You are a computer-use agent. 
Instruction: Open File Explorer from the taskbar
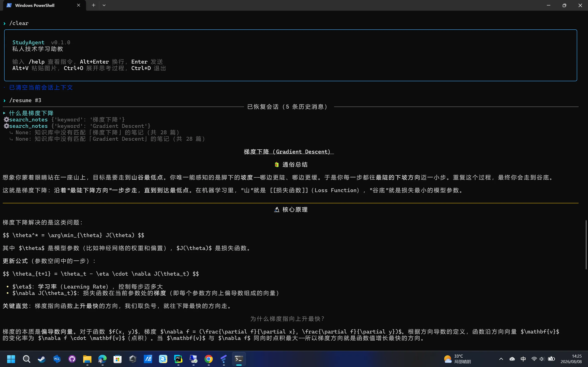pyautogui.click(x=87, y=359)
